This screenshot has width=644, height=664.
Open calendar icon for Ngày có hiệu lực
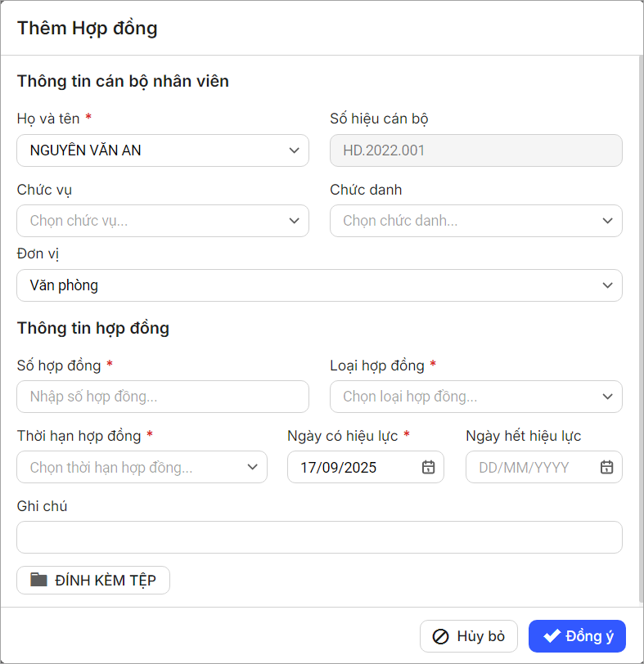[428, 468]
